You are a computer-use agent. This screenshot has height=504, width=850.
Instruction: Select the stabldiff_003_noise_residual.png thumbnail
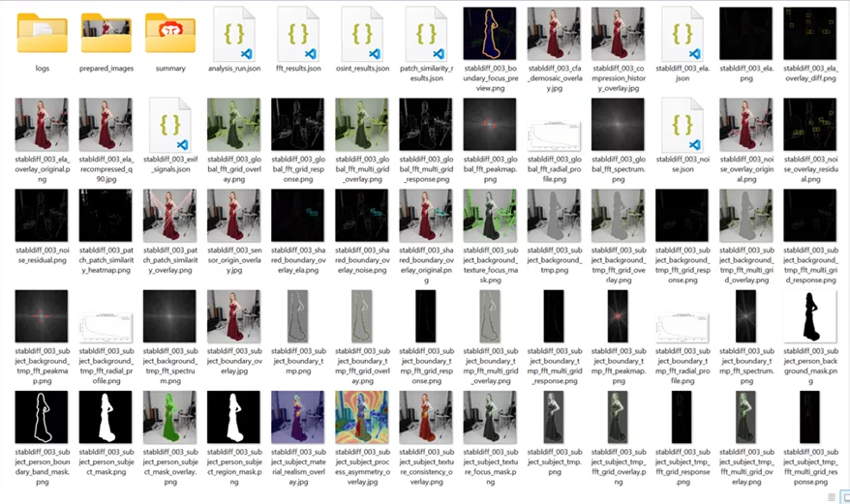(x=42, y=215)
